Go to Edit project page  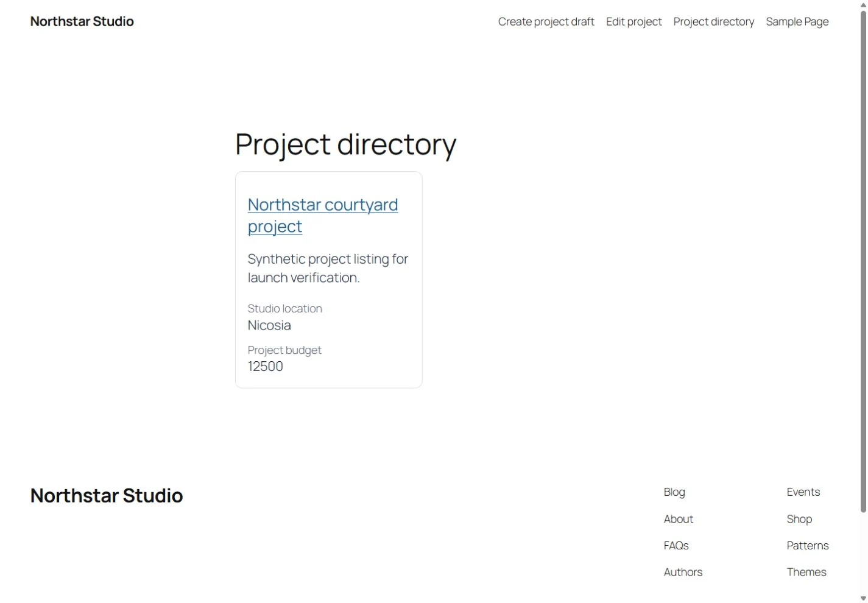tap(633, 22)
